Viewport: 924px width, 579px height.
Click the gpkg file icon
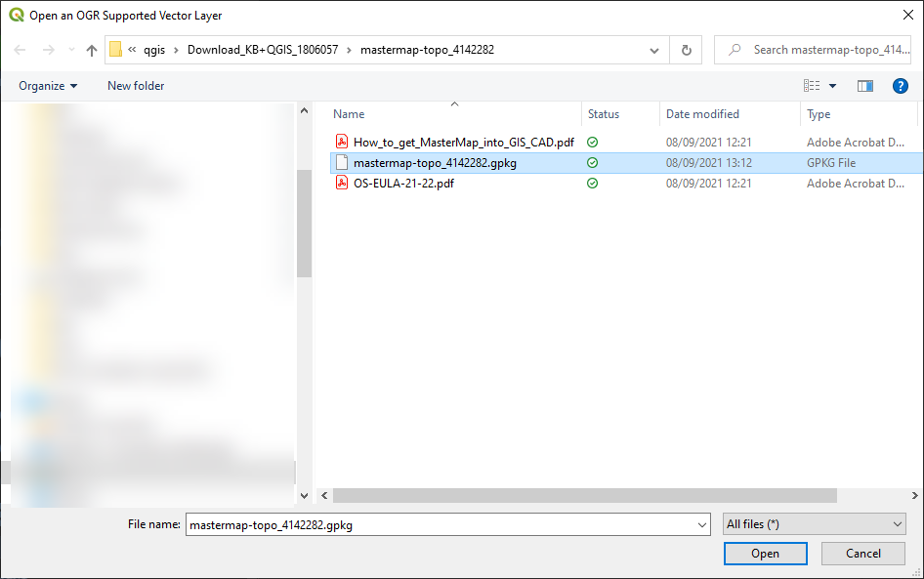pyautogui.click(x=342, y=162)
